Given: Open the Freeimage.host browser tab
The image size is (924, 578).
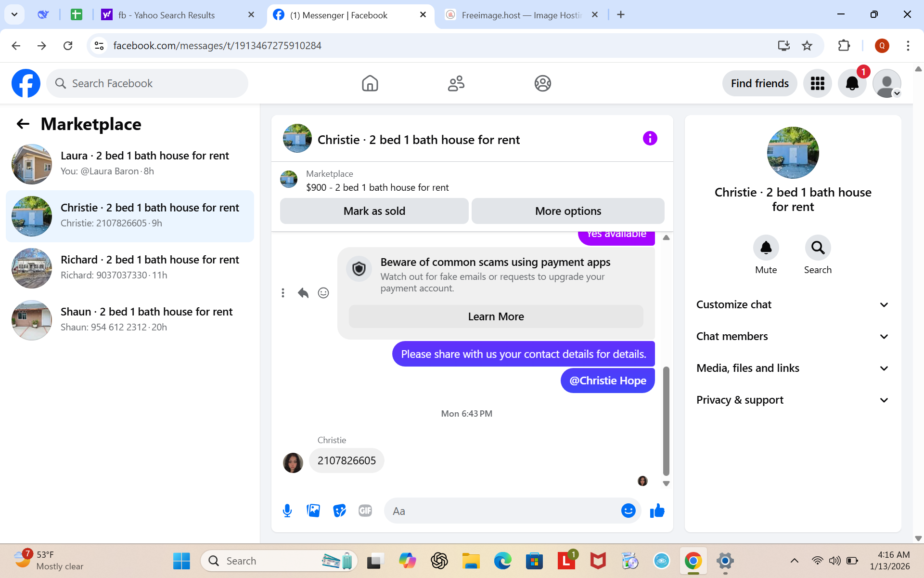Looking at the screenshot, I should 521,15.
